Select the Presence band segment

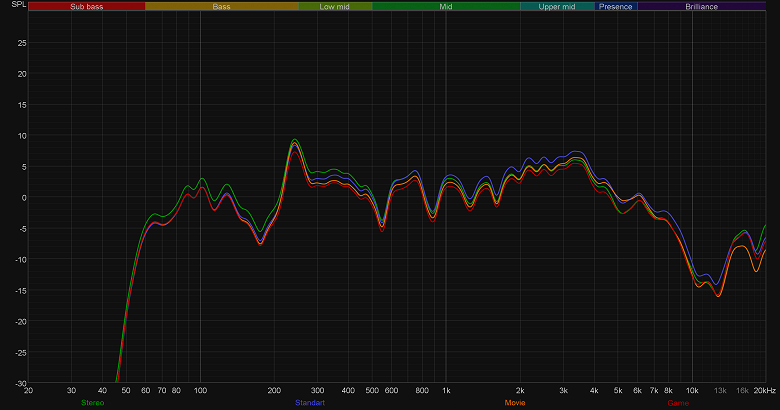(616, 6)
